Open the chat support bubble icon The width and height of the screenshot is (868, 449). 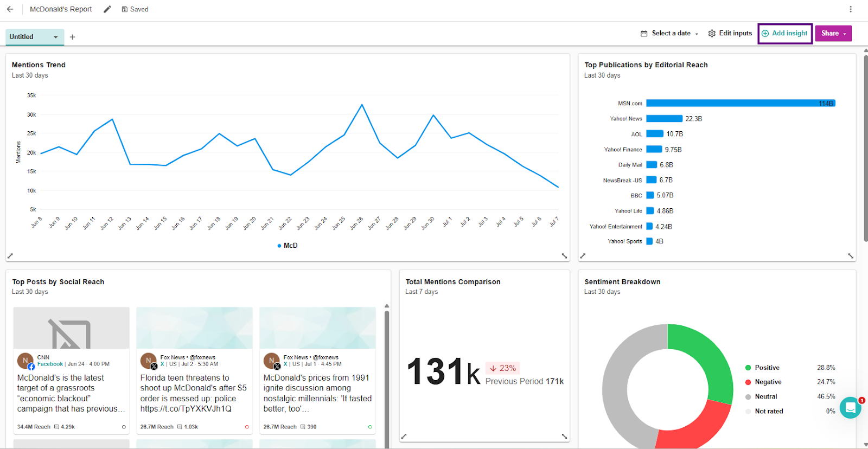tap(851, 407)
